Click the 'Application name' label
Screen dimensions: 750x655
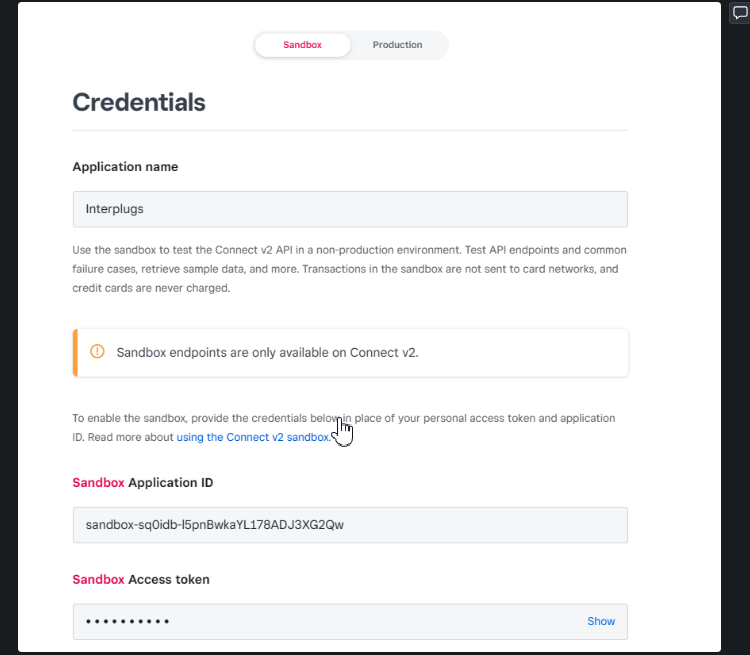(125, 167)
